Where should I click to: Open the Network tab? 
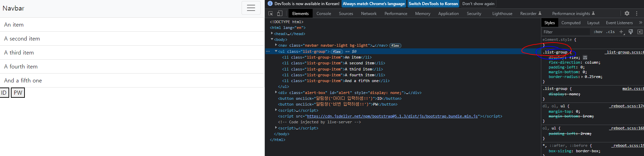(369, 14)
